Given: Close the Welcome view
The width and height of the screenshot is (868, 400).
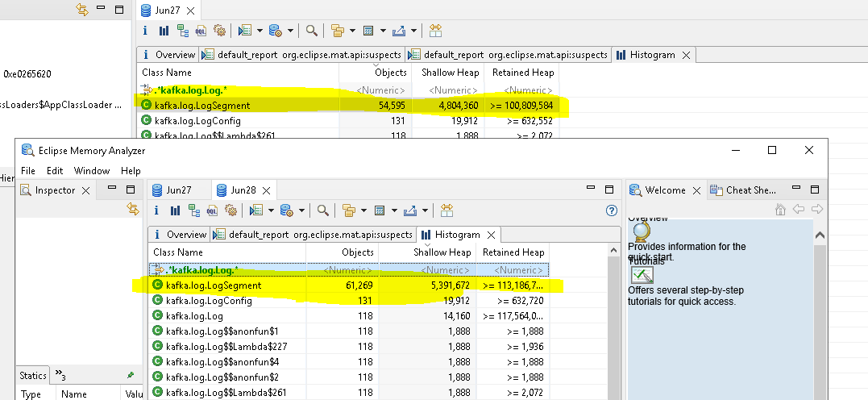Looking at the screenshot, I should coord(697,190).
